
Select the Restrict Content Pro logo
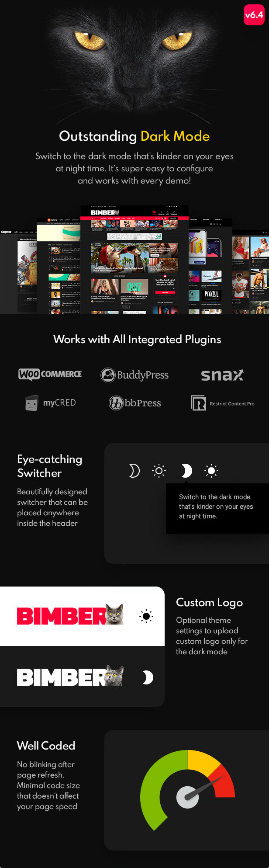[x=223, y=403]
